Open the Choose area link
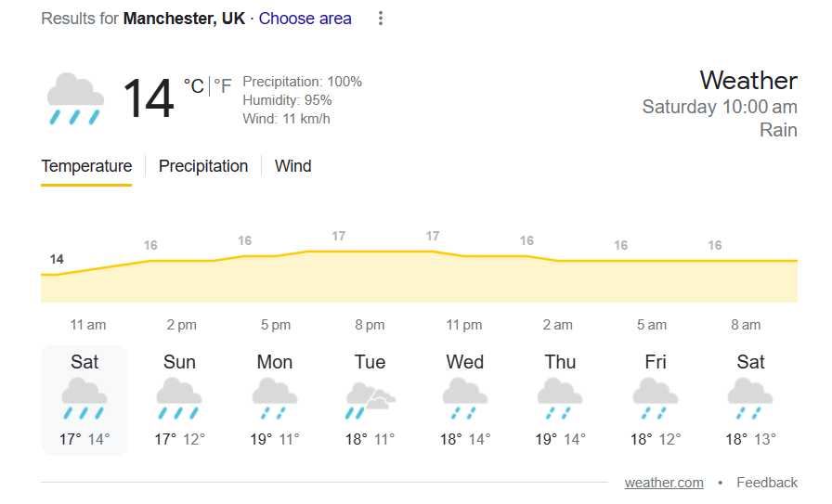Viewport: 832px width, 504px height. click(305, 19)
